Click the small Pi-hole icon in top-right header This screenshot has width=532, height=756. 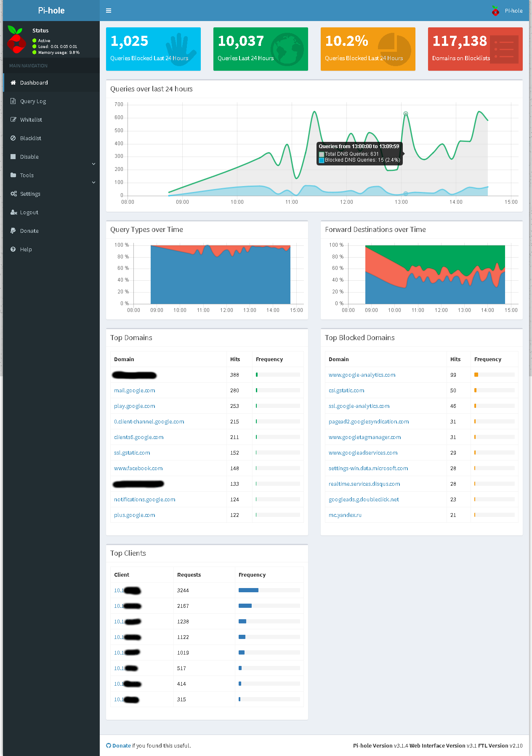pos(495,11)
